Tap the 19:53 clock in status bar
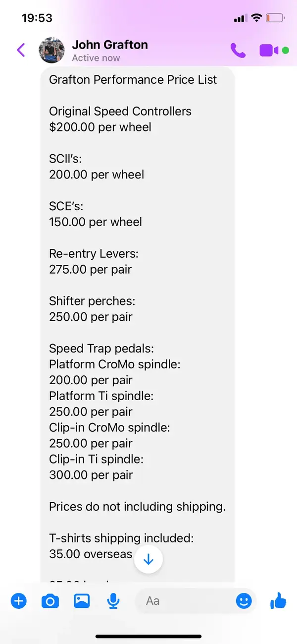 [x=37, y=18]
